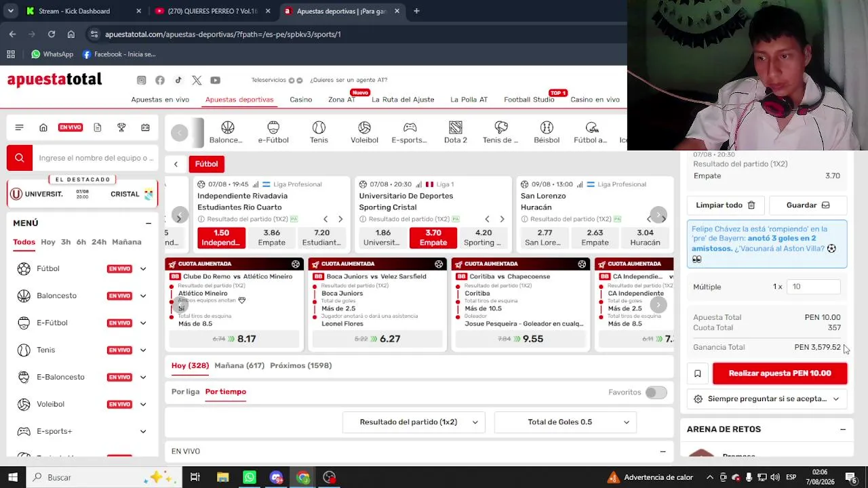
Task: Select the 3.86 Empate odds button
Action: [271, 238]
